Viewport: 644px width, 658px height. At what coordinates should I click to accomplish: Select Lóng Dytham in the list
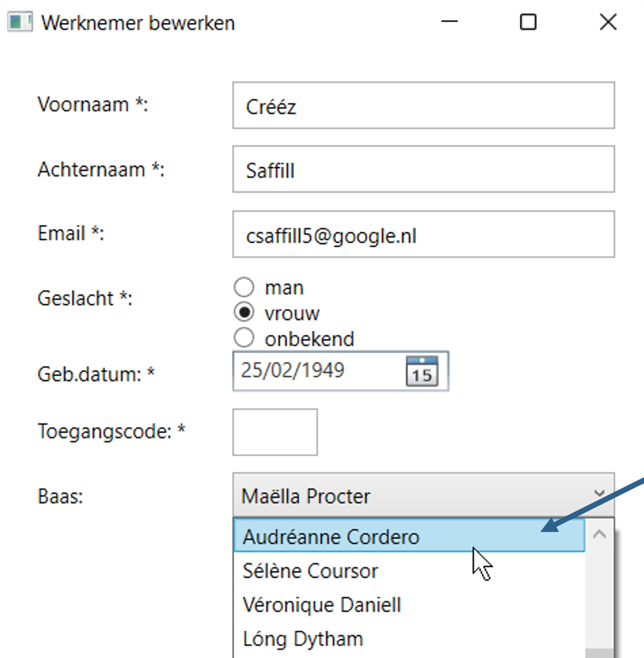(x=303, y=639)
